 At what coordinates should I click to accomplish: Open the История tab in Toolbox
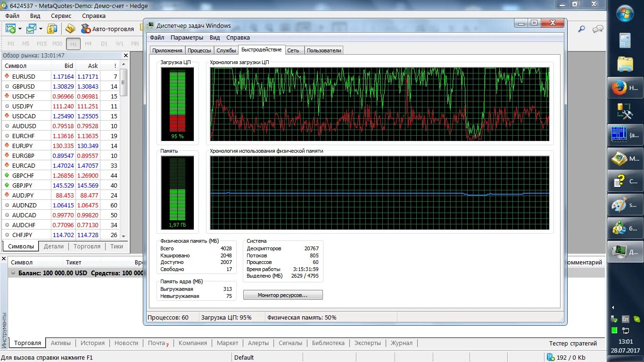(92, 343)
